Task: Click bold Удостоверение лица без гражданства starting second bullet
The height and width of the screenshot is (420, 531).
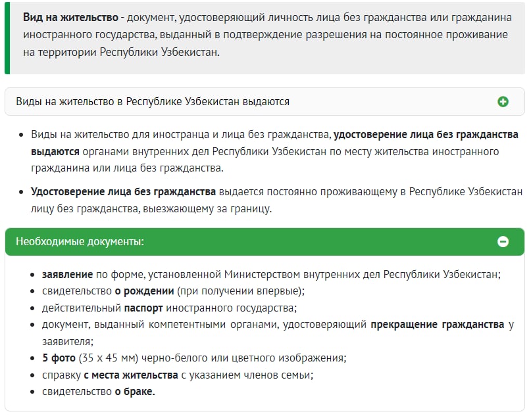Action: [x=123, y=192]
